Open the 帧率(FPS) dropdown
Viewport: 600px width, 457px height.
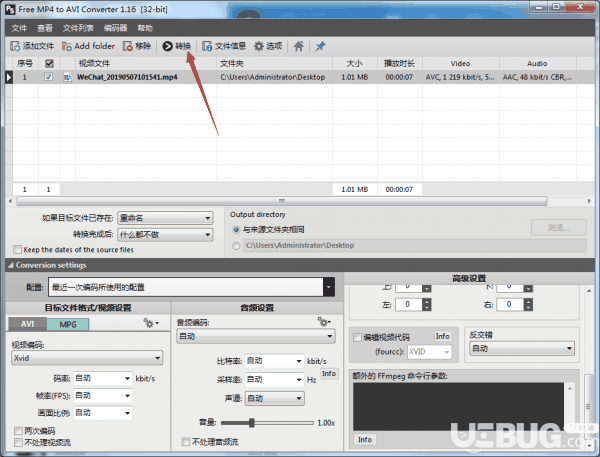pos(103,396)
